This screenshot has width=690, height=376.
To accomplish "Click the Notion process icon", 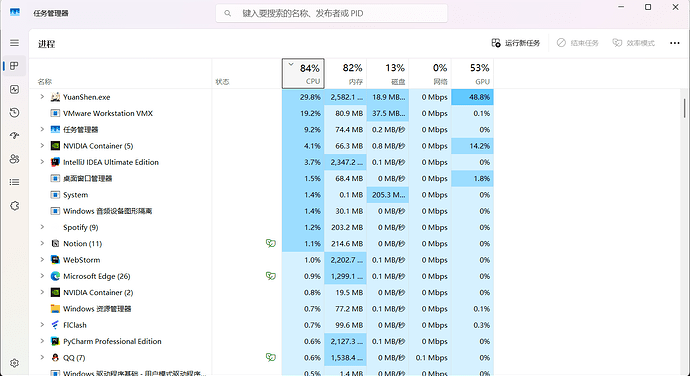I will click(x=55, y=243).
